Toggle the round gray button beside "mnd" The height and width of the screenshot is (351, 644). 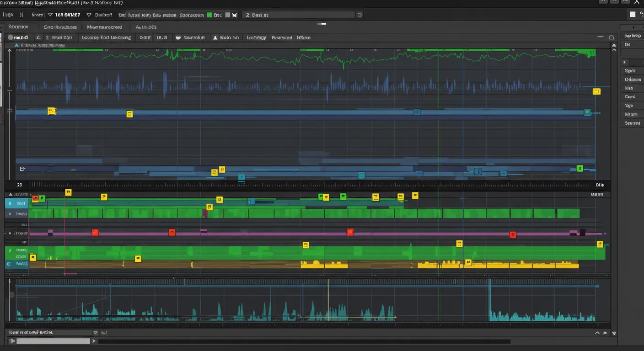coord(11,37)
